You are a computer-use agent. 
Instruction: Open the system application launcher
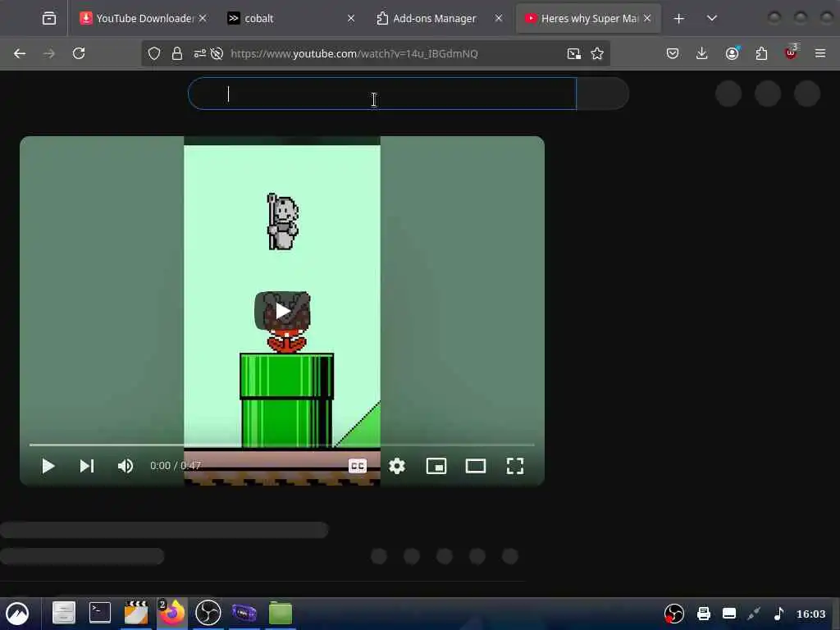(17, 614)
